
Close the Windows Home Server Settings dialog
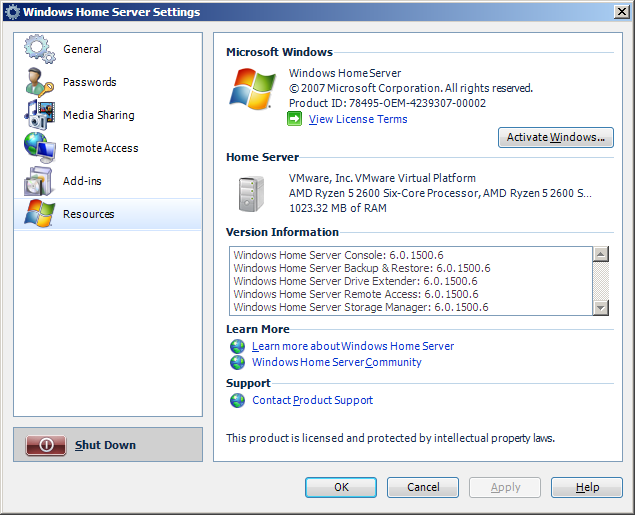(x=622, y=12)
